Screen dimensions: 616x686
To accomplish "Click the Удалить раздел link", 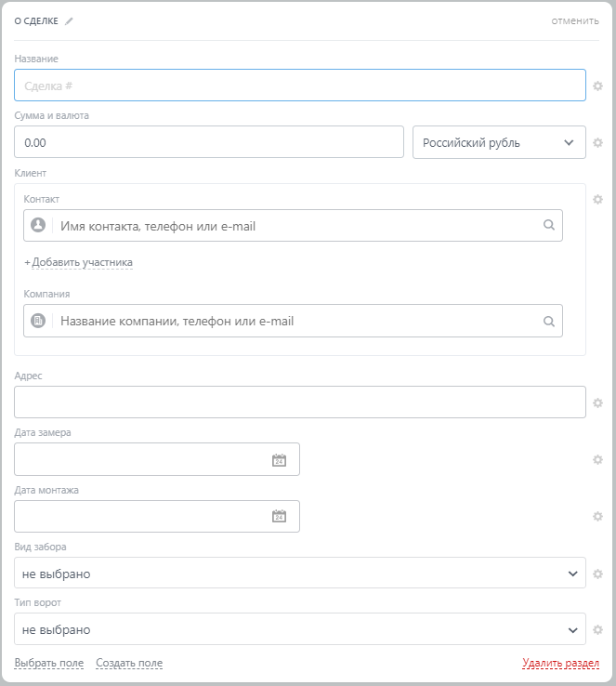I will (x=560, y=663).
